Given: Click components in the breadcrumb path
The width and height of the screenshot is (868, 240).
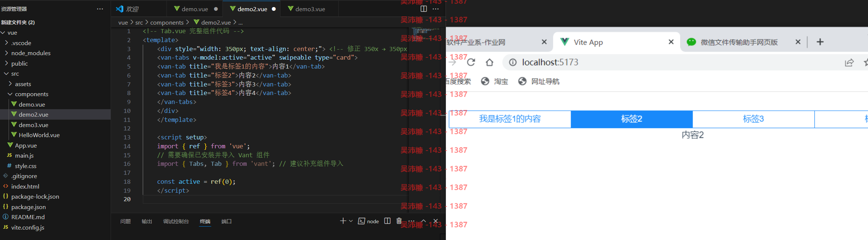Looking at the screenshot, I should pyautogui.click(x=167, y=22).
